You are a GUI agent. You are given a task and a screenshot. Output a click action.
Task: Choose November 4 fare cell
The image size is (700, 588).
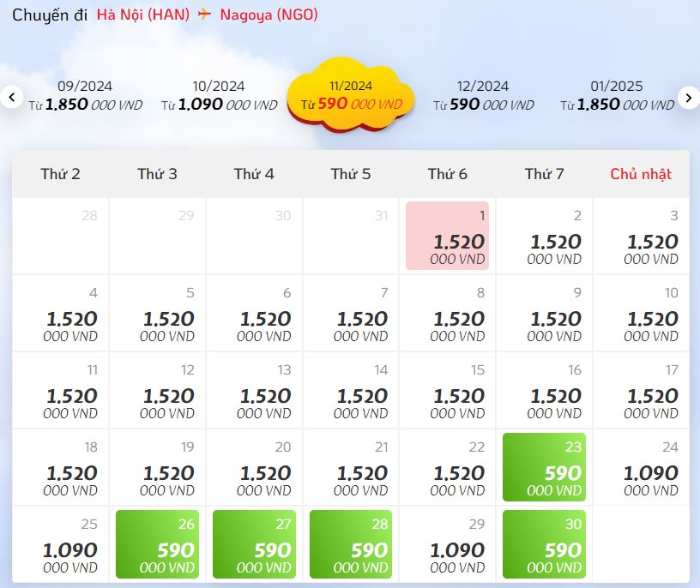click(60, 313)
